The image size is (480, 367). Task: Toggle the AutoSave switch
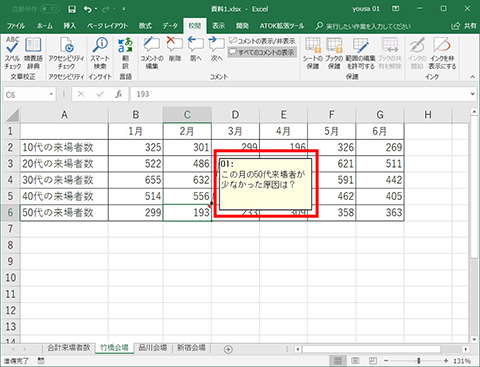tap(50, 9)
